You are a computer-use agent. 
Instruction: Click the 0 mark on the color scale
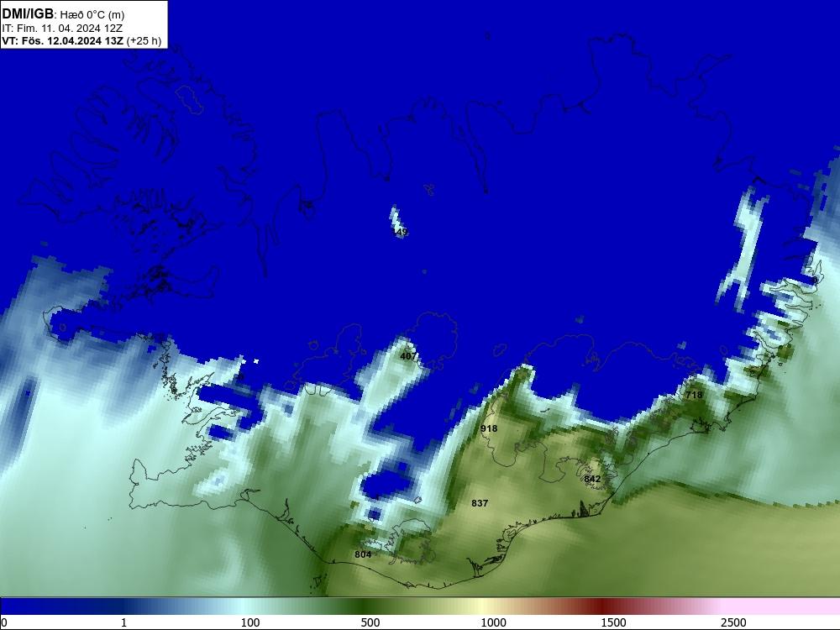click(x=4, y=622)
